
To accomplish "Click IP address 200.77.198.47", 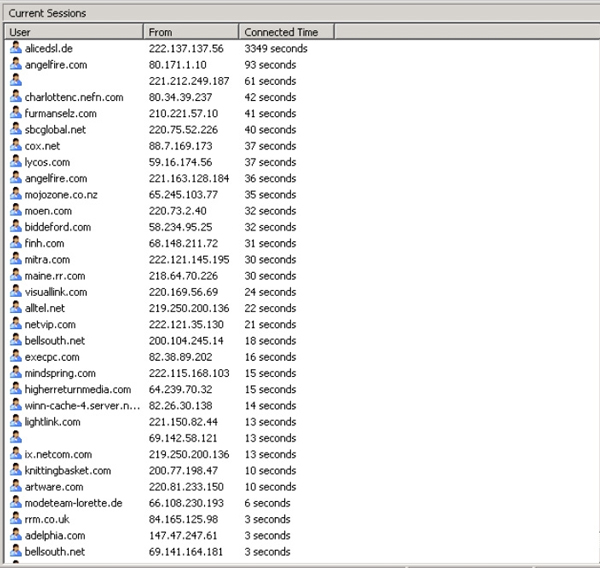I will point(183,470).
